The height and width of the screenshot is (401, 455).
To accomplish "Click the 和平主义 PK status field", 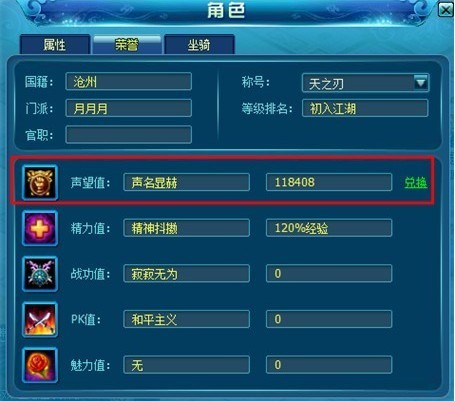I will [x=186, y=319].
